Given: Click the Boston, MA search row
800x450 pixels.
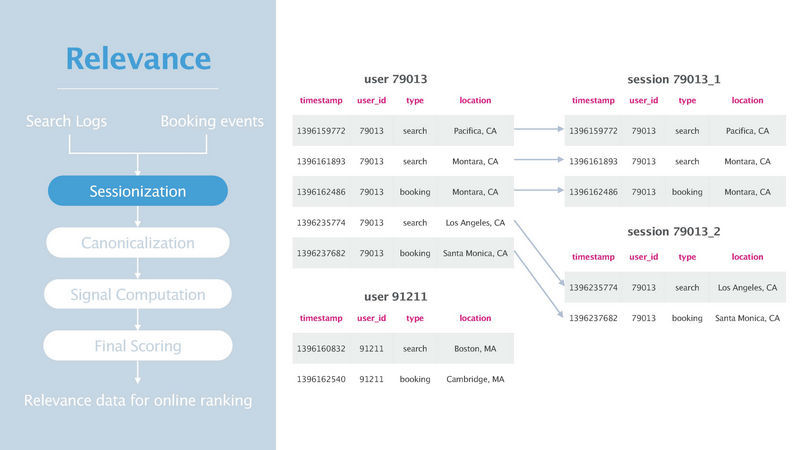Looking at the screenshot, I should pos(403,348).
